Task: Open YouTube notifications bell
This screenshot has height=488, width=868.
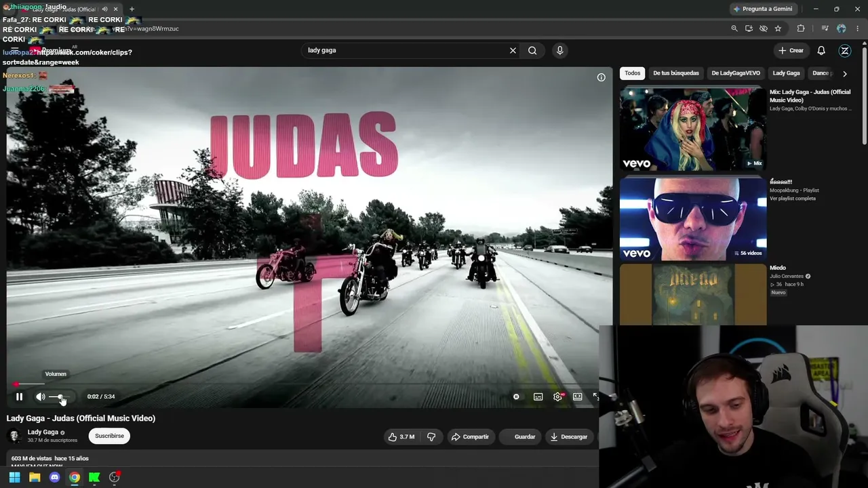Action: click(821, 50)
